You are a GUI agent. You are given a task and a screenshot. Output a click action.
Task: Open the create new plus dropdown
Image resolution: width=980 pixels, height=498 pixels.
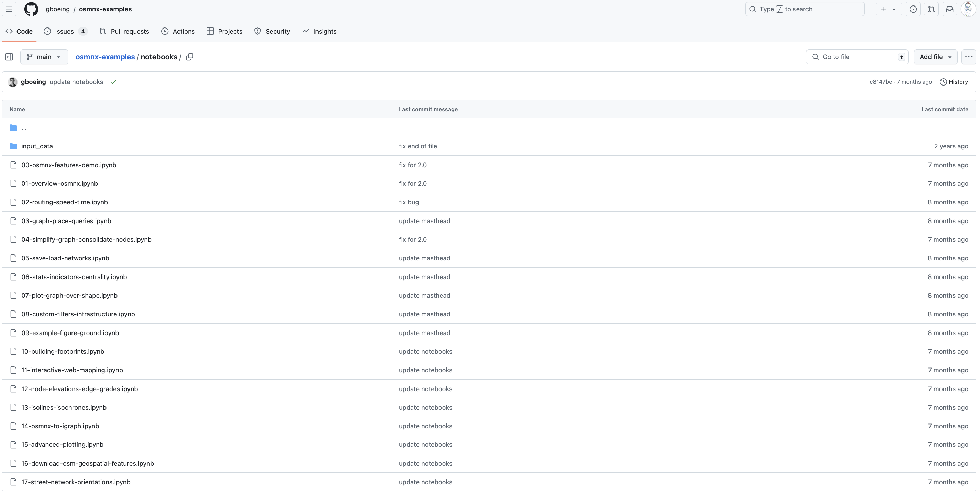click(888, 9)
